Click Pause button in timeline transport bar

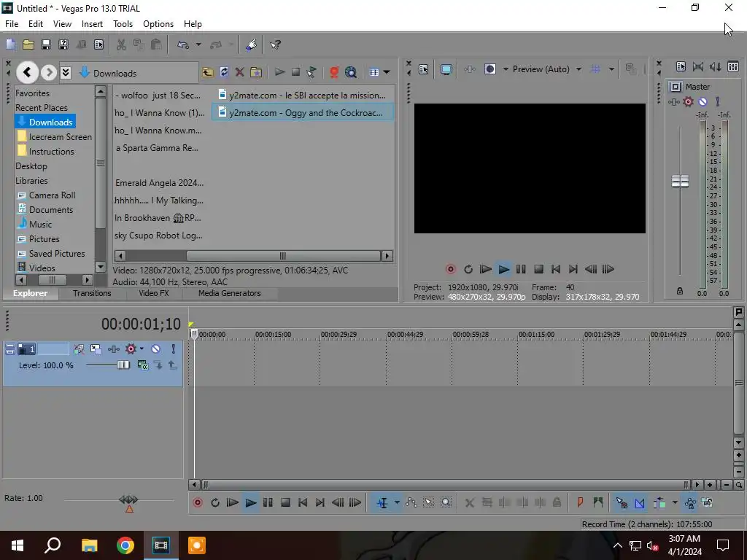pos(268,503)
